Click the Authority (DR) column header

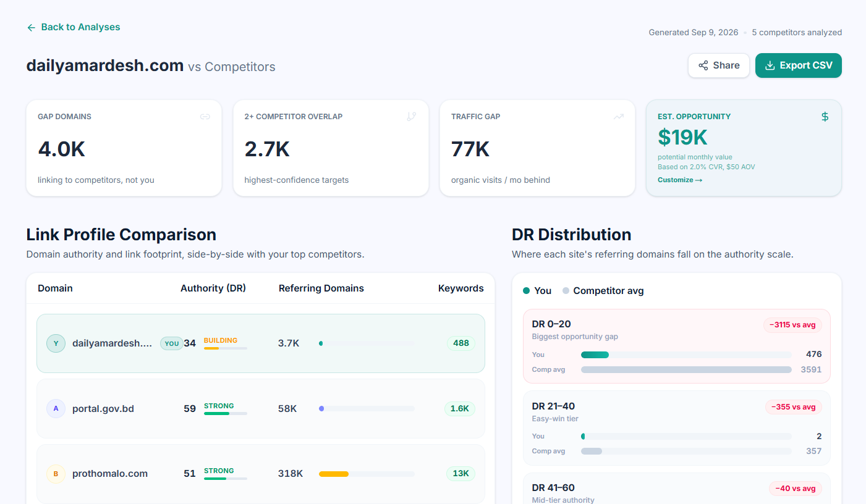click(x=213, y=288)
